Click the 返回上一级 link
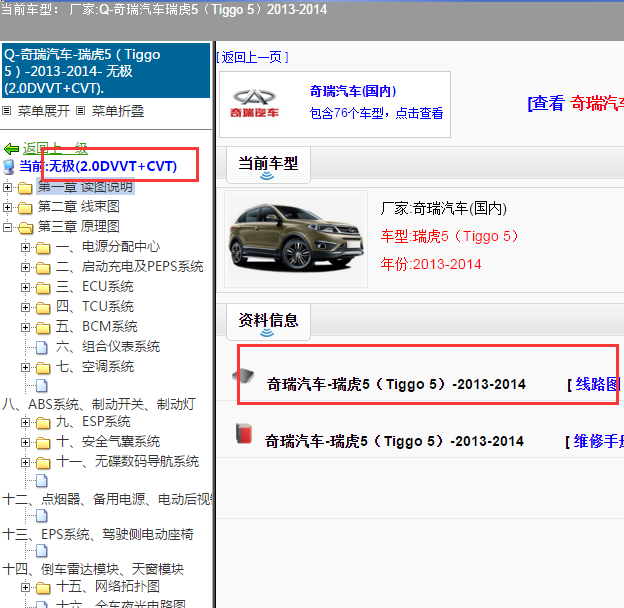 [x=55, y=149]
